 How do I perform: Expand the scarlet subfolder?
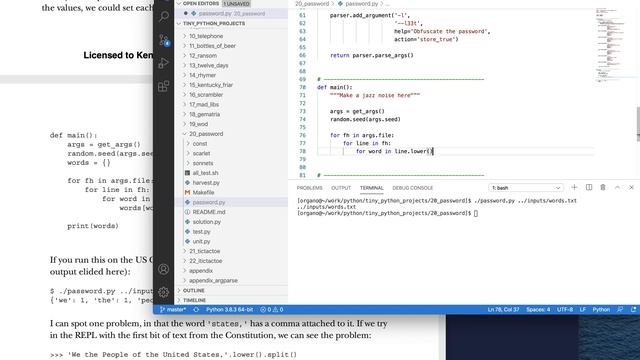click(x=201, y=153)
